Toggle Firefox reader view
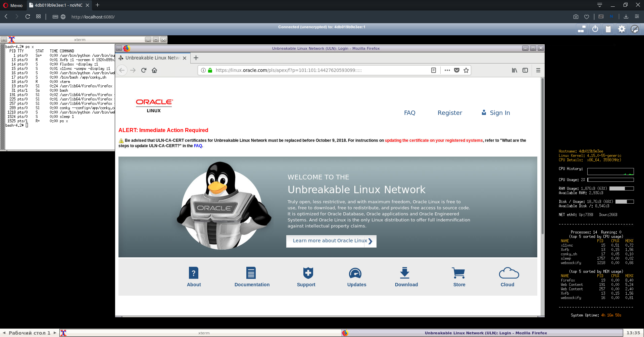The image size is (644, 337). point(434,70)
